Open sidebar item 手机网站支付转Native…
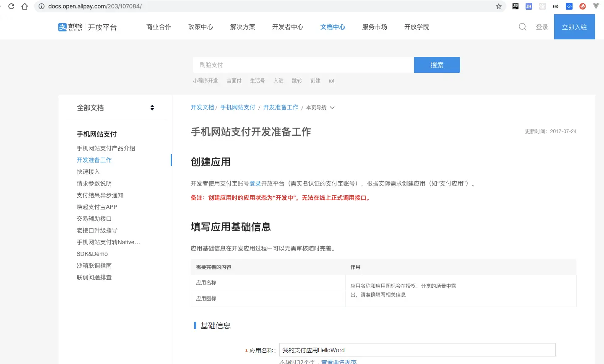 click(x=109, y=242)
